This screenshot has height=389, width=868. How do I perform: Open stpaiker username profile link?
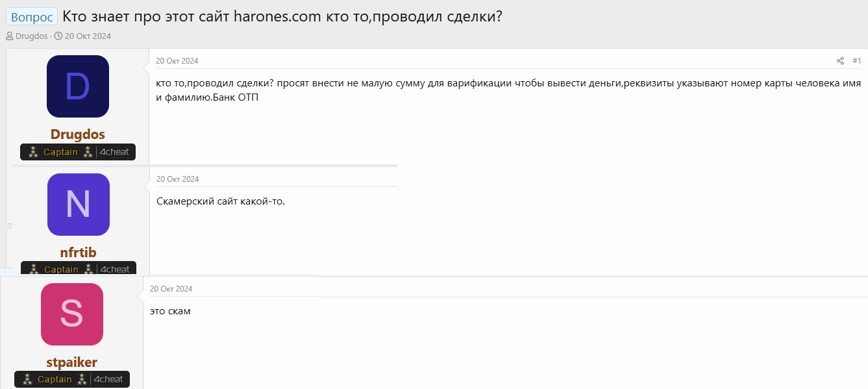coord(72,362)
